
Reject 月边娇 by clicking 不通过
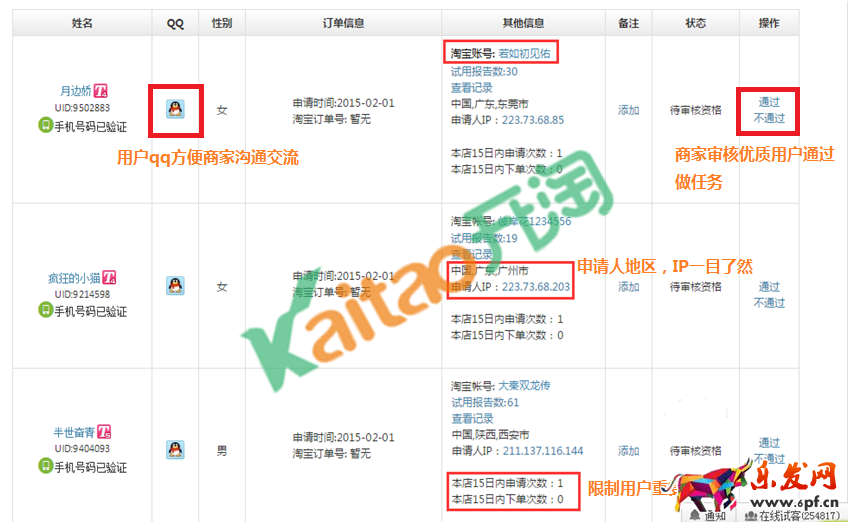click(769, 118)
